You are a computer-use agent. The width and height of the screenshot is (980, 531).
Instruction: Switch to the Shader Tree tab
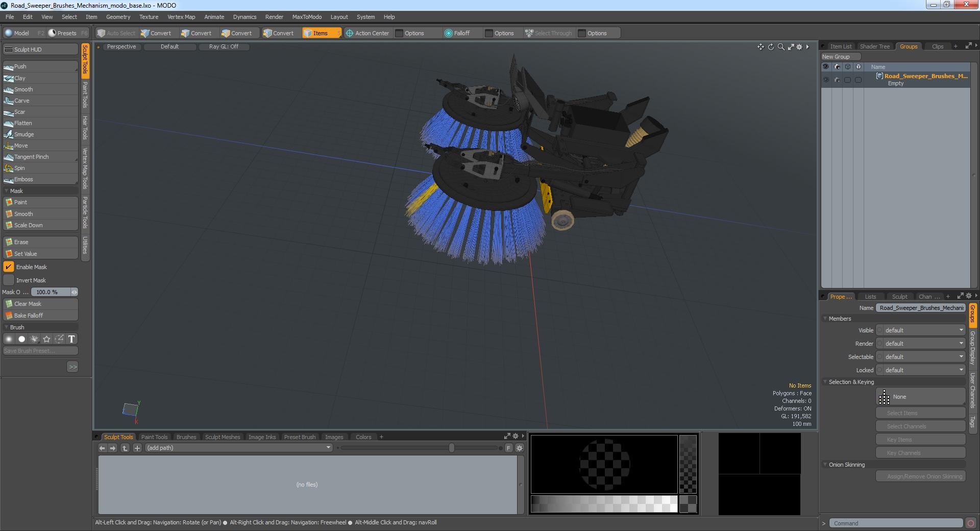(x=874, y=46)
